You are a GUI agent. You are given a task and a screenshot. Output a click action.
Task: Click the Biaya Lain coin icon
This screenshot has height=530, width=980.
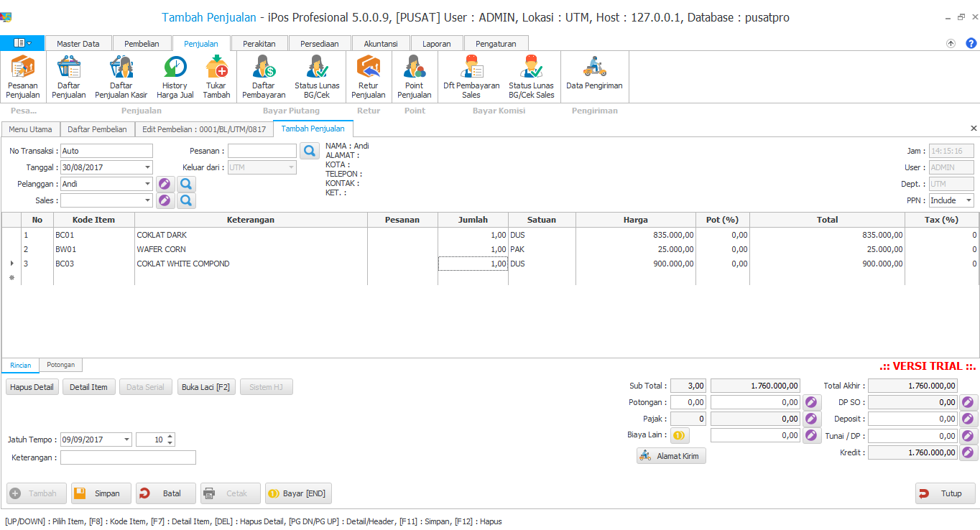[679, 435]
